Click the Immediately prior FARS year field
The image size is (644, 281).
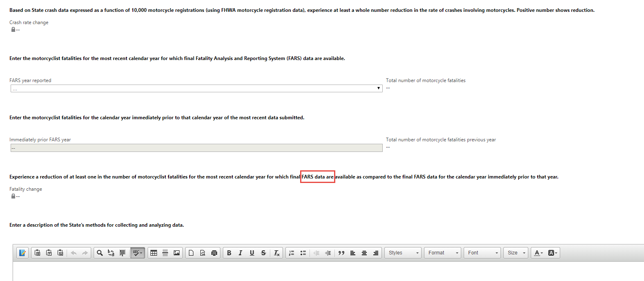197,148
